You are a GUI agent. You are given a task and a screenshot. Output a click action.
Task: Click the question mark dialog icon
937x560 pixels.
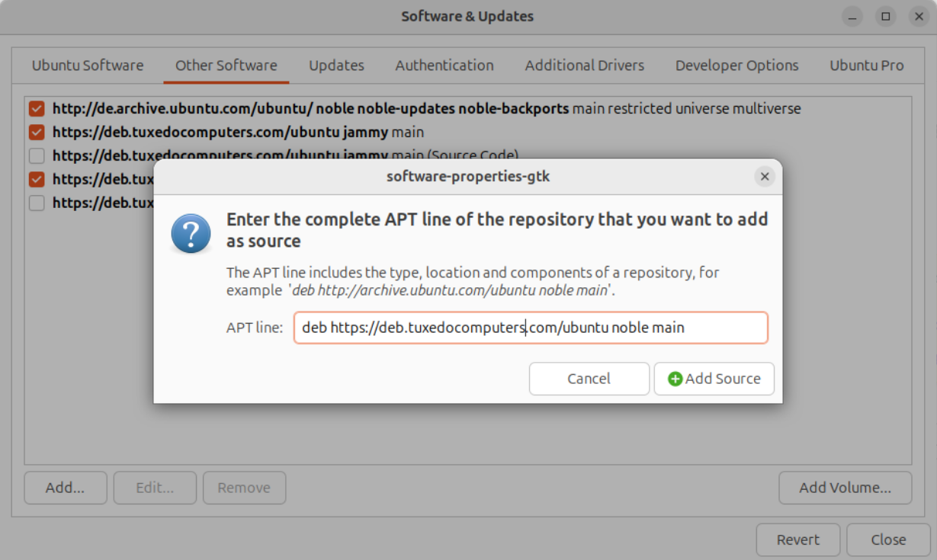pyautogui.click(x=191, y=232)
